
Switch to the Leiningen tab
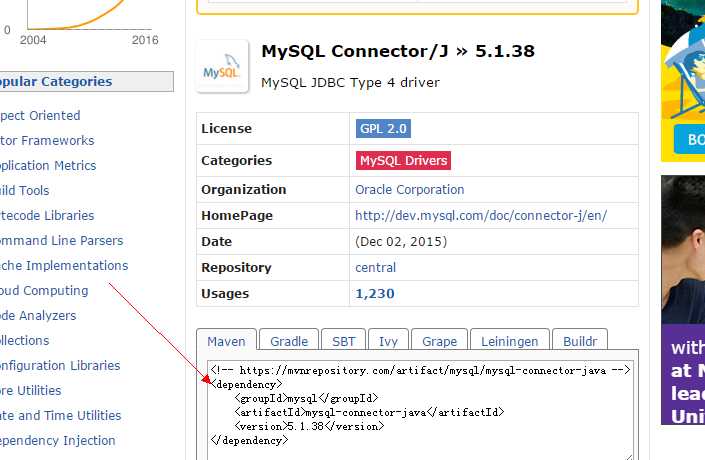(509, 341)
